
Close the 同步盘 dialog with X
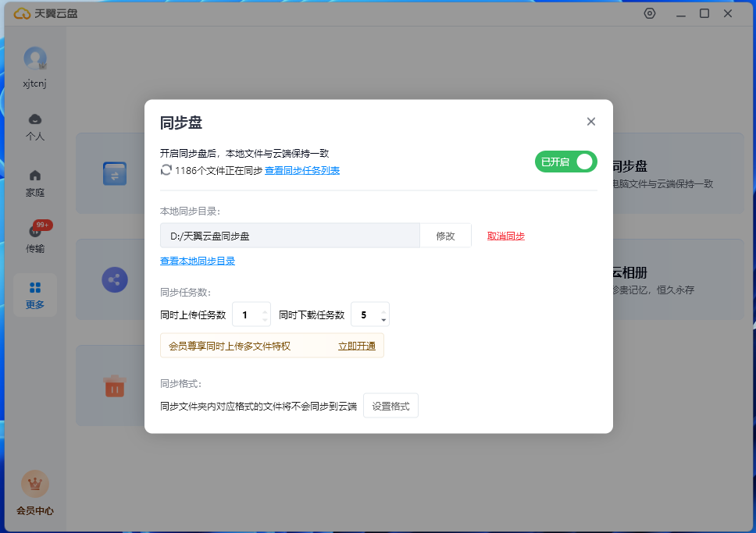591,122
